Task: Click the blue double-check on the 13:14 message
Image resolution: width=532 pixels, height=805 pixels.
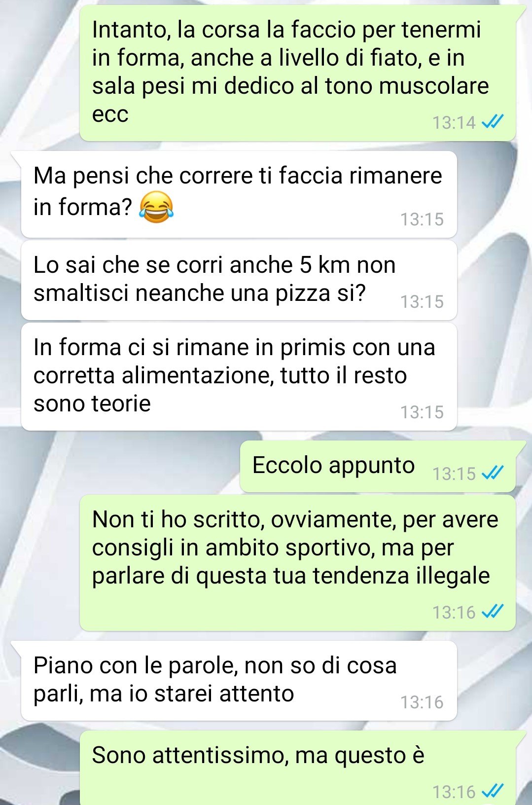Action: pyautogui.click(x=493, y=121)
